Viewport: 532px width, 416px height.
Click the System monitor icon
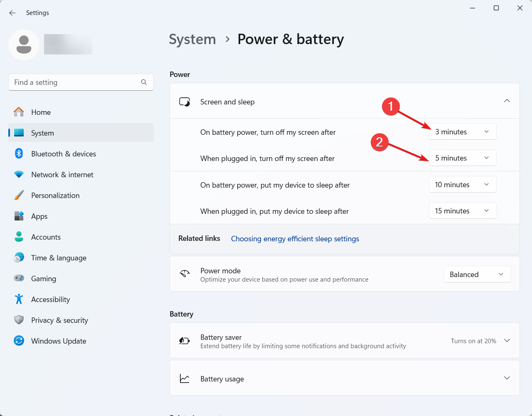(19, 133)
